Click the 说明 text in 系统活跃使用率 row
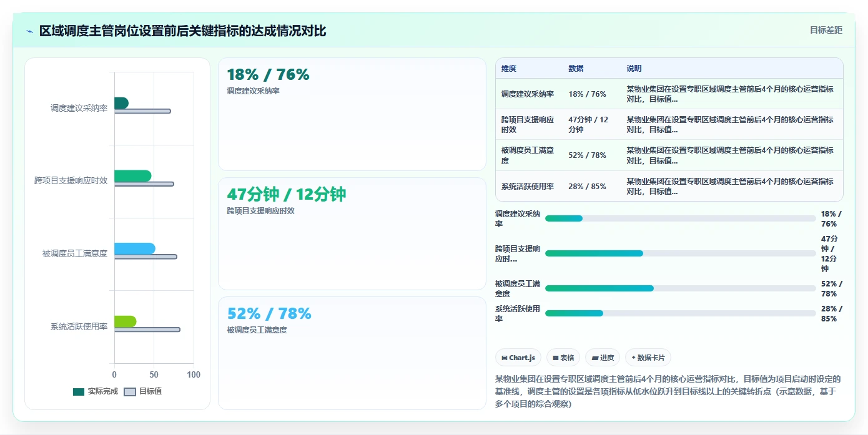The height and width of the screenshot is (435, 868). coord(729,187)
